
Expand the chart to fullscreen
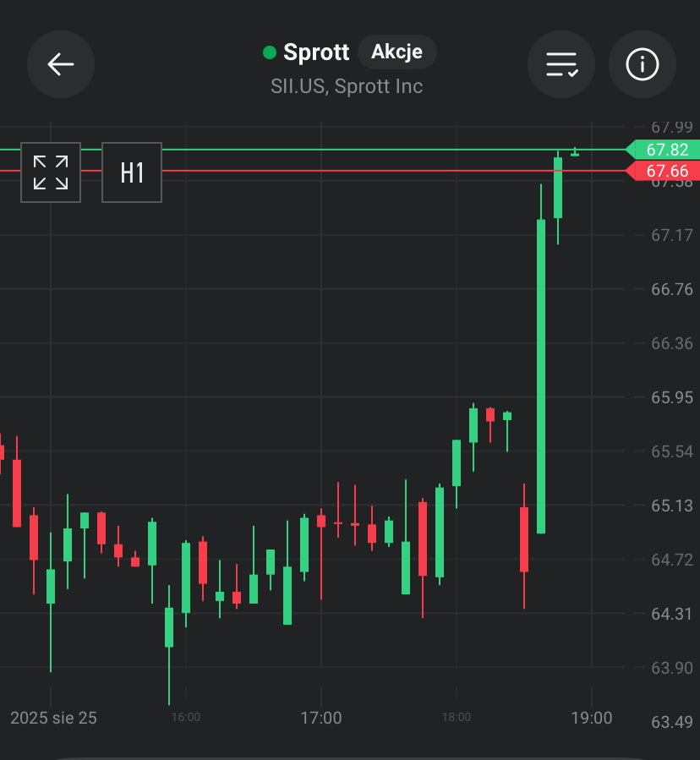coord(51,172)
